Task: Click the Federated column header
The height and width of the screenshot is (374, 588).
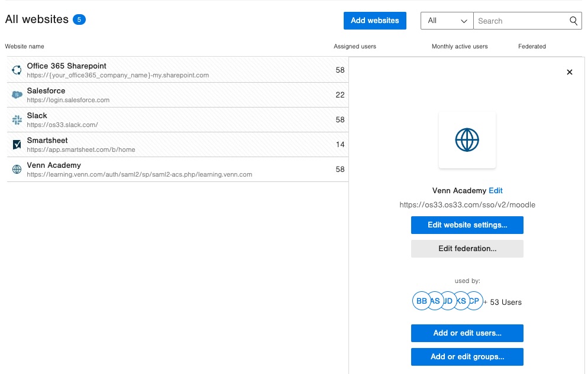Action: point(532,47)
